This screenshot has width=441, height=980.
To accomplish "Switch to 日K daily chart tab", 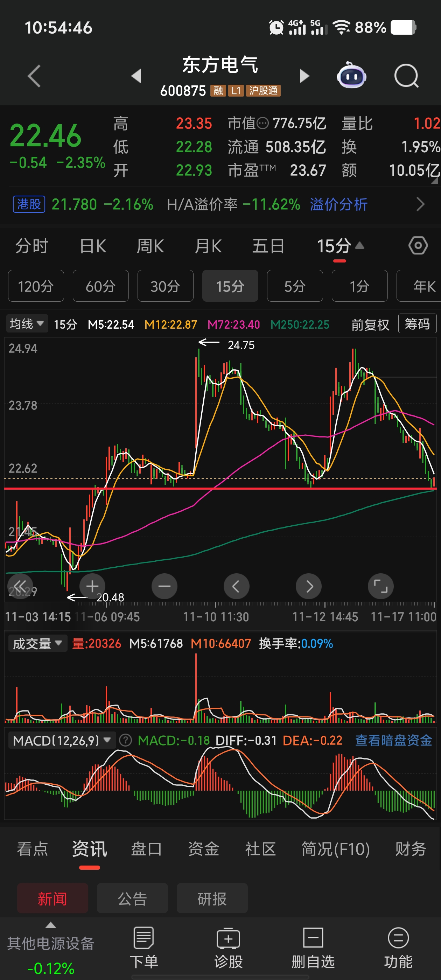I will pyautogui.click(x=93, y=246).
